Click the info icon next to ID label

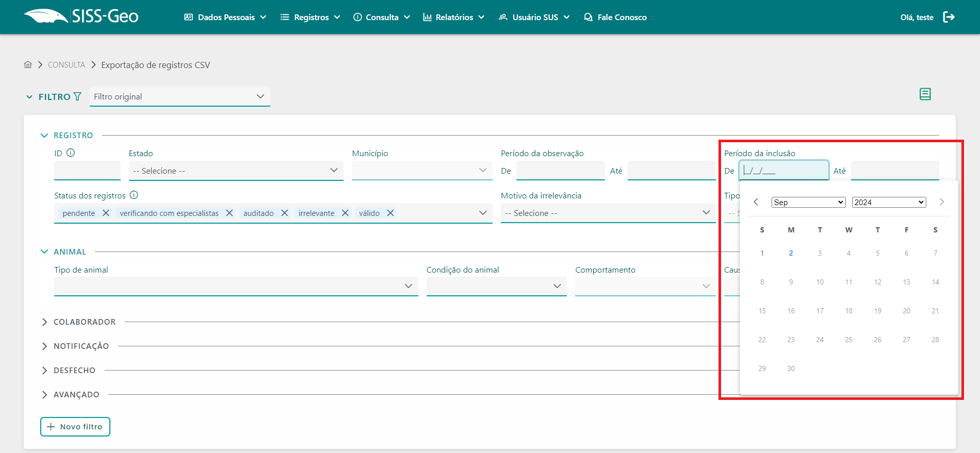click(71, 153)
